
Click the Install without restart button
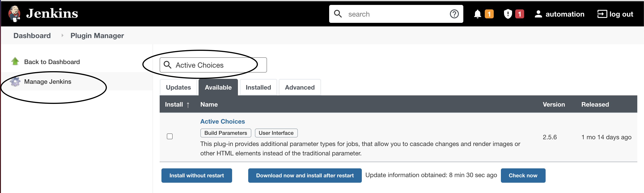[197, 176]
